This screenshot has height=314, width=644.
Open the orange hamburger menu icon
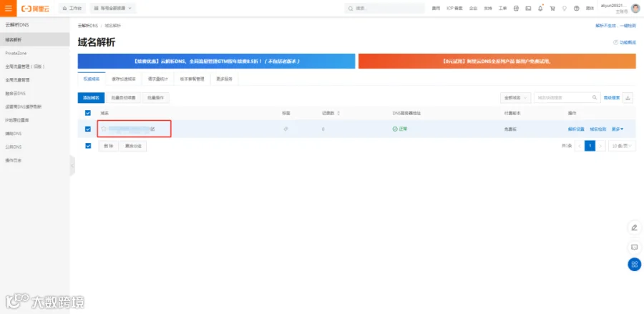click(8, 8)
